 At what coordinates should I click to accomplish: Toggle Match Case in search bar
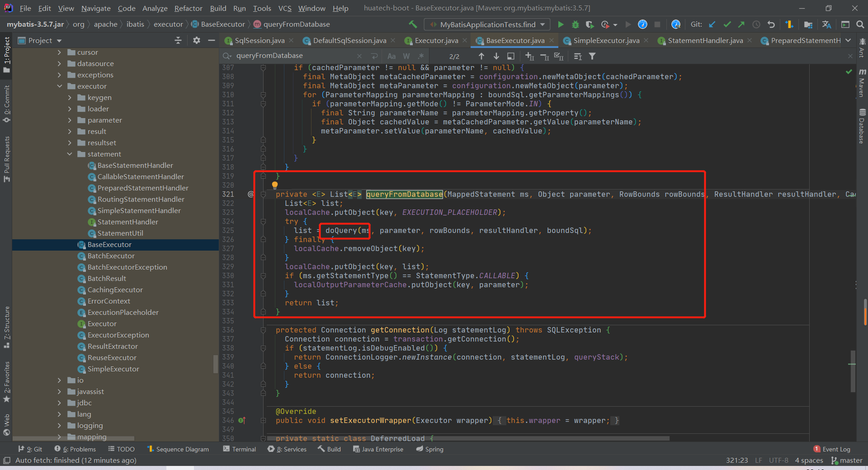(x=392, y=56)
